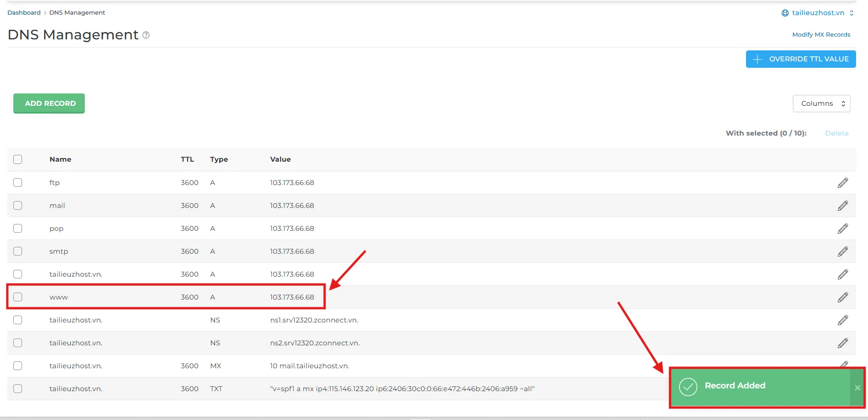Click pencil icon for mail record
The height and width of the screenshot is (420, 868).
tap(842, 206)
